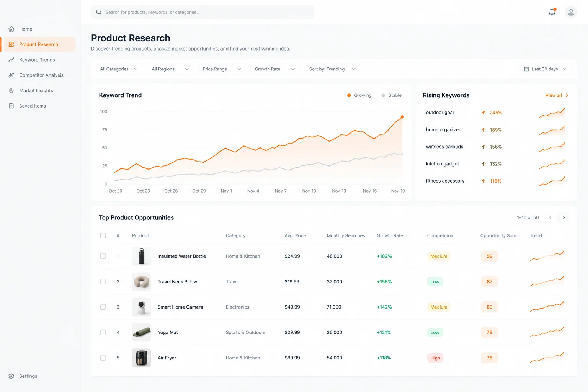Expand the Price Range filter
Image resolution: width=588 pixels, height=392 pixels.
(222, 69)
